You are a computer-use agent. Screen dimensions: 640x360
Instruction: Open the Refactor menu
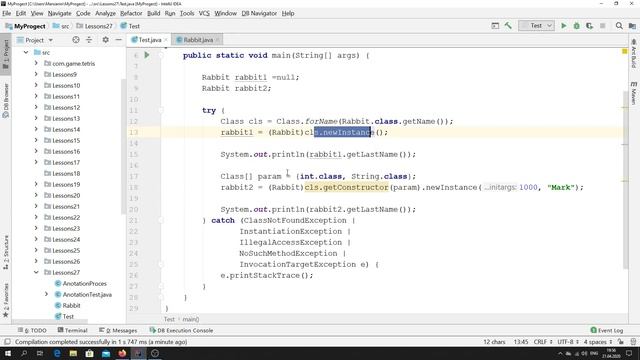[x=131, y=13]
